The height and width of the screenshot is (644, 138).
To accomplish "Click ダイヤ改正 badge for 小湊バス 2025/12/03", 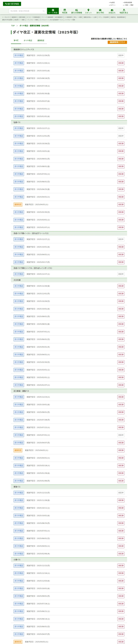I will click(x=19, y=581).
